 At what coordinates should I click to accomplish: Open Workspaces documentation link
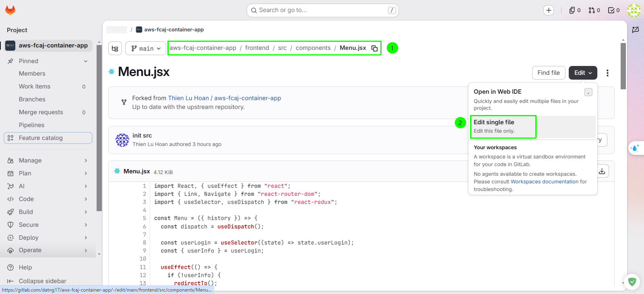(544, 182)
